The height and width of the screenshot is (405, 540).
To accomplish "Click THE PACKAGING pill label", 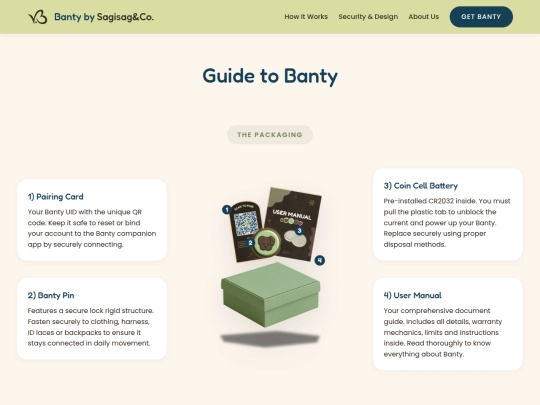I will click(270, 135).
